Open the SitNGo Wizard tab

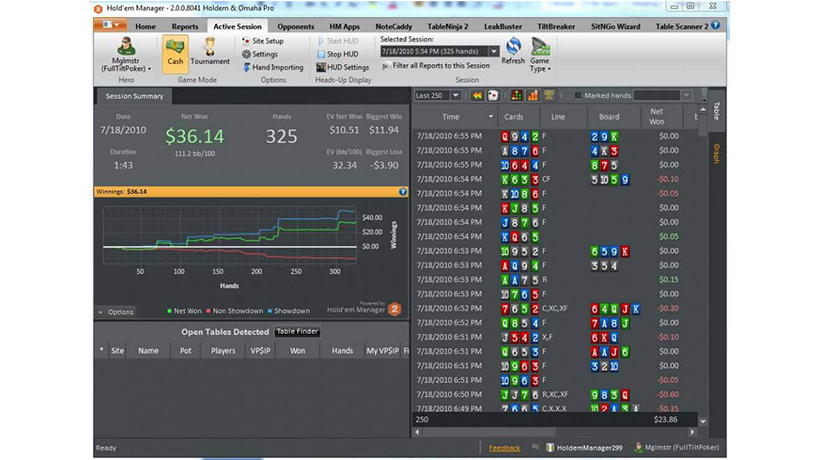coord(616,26)
